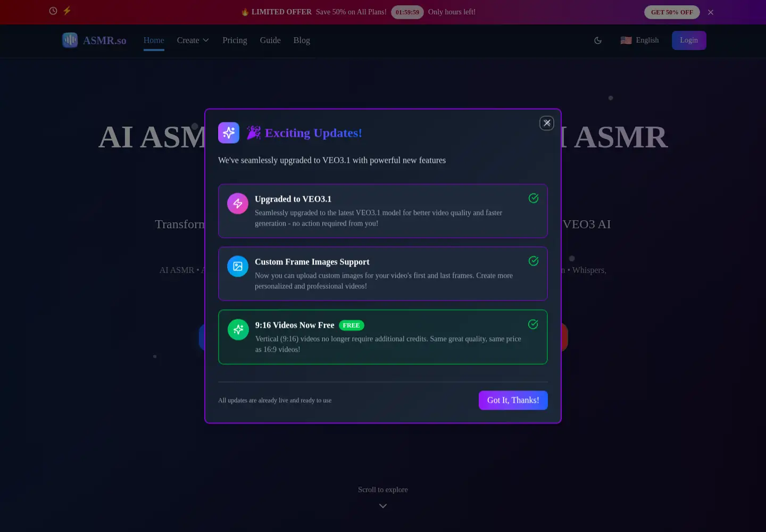Dismiss the promo banner with the X
The width and height of the screenshot is (766, 532).
[711, 12]
